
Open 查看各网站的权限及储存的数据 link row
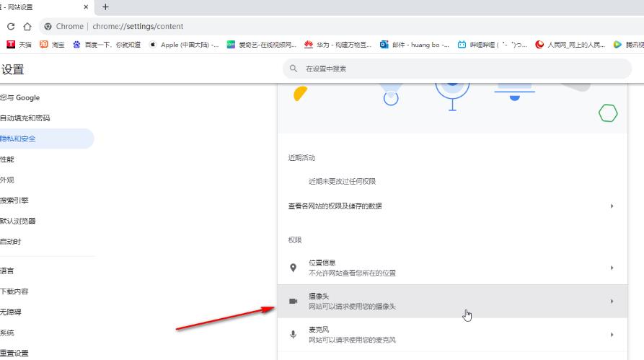coord(453,206)
